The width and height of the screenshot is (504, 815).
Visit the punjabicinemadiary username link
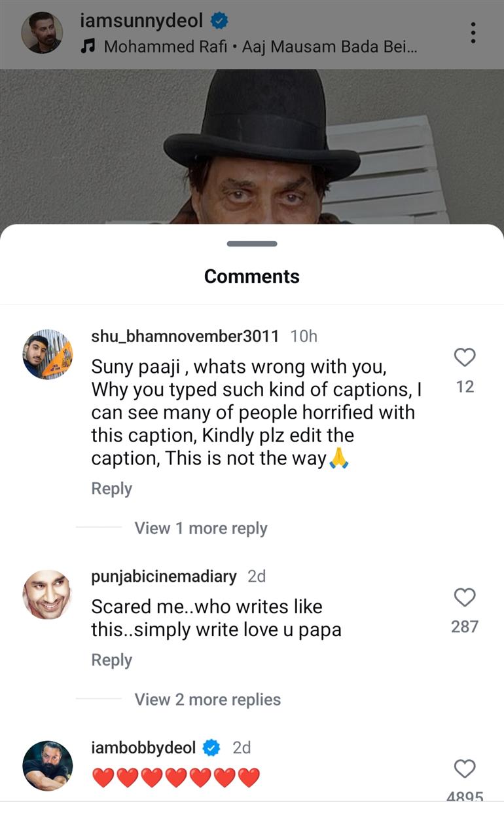click(x=164, y=576)
